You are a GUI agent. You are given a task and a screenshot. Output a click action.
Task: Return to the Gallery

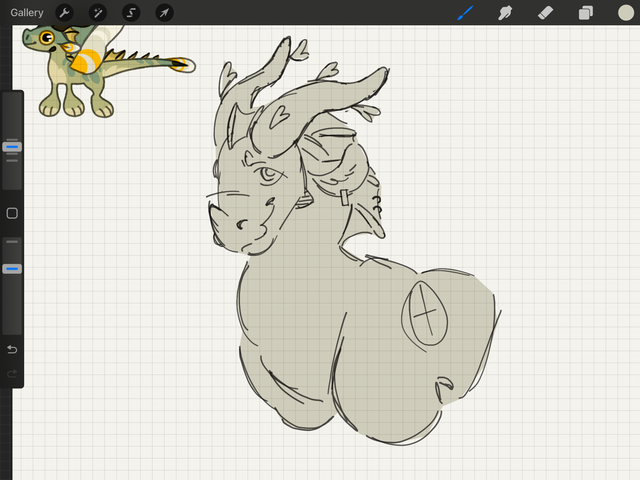[27, 13]
